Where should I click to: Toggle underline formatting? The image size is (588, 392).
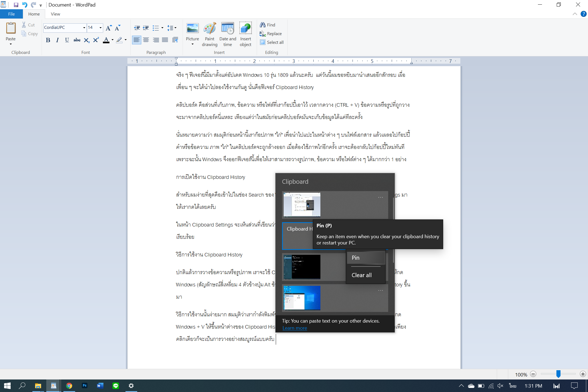[x=67, y=40]
